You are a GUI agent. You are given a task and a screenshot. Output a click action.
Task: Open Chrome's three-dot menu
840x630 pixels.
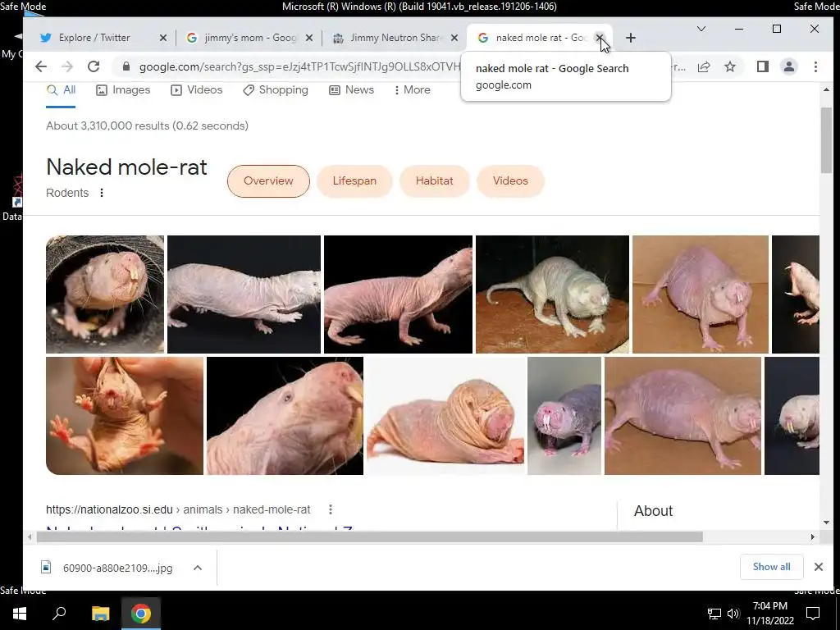815,66
